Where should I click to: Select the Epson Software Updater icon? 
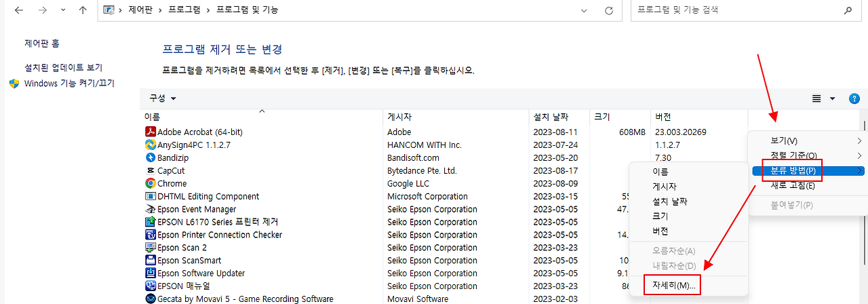(151, 273)
